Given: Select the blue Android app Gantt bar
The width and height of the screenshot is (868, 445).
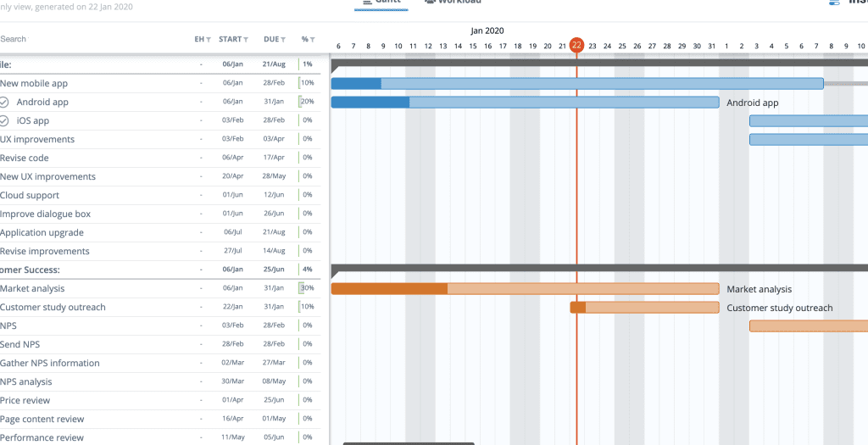Looking at the screenshot, I should click(525, 103).
